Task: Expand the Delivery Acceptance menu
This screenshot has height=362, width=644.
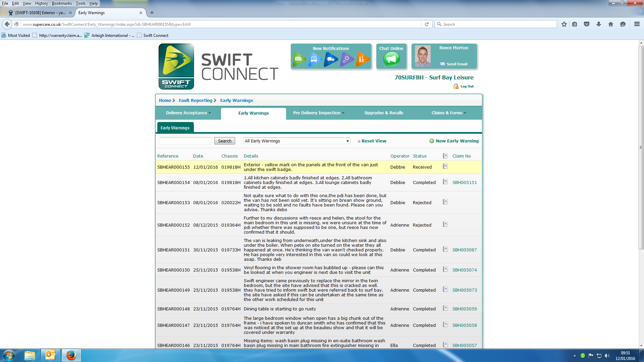Action: click(x=188, y=113)
